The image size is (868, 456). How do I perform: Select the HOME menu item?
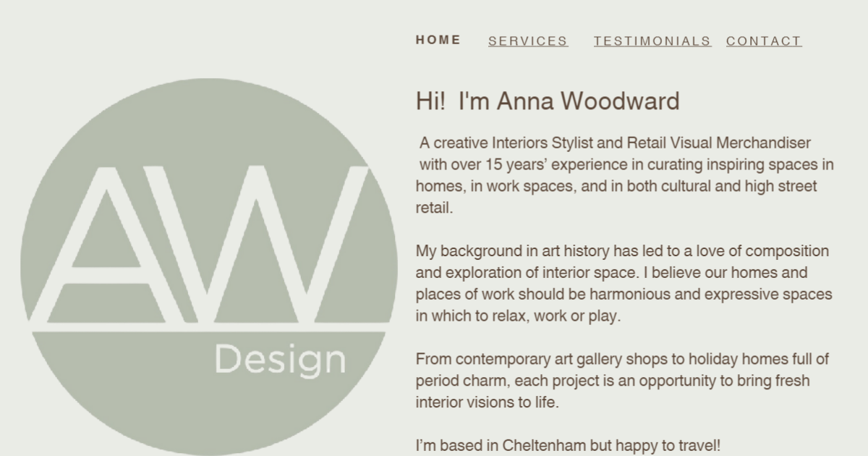click(x=438, y=41)
